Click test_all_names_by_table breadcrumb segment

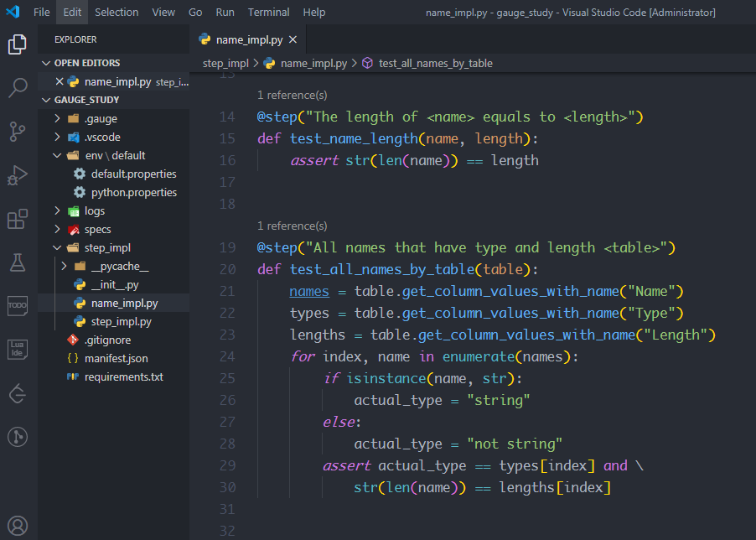click(435, 63)
